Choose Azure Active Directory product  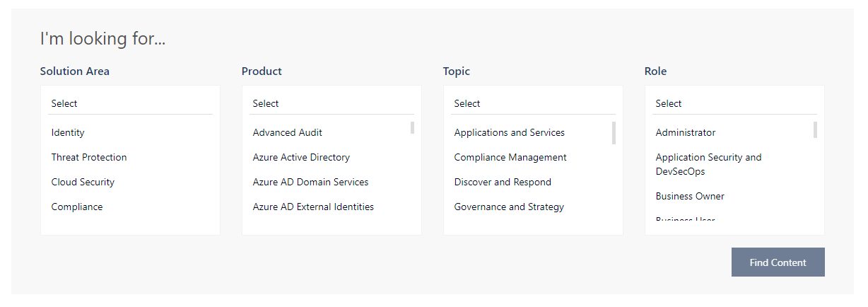click(x=301, y=157)
